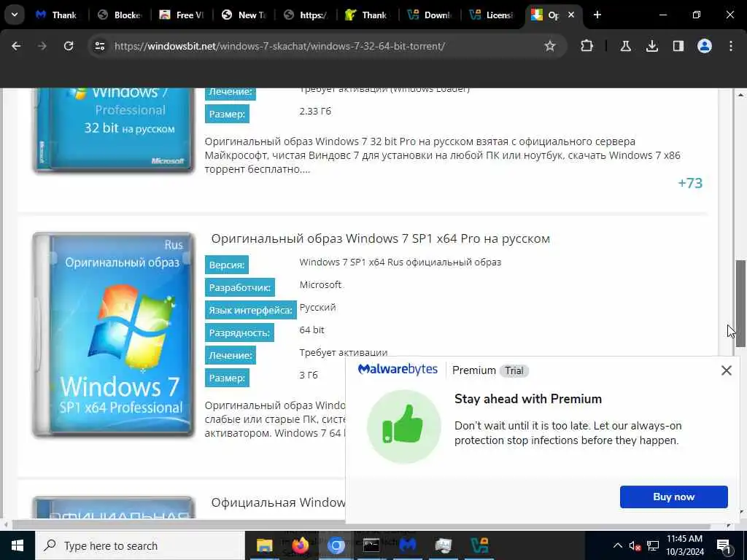Switch to the Licensi tab
Screen dimensions: 747x560
pos(492,15)
